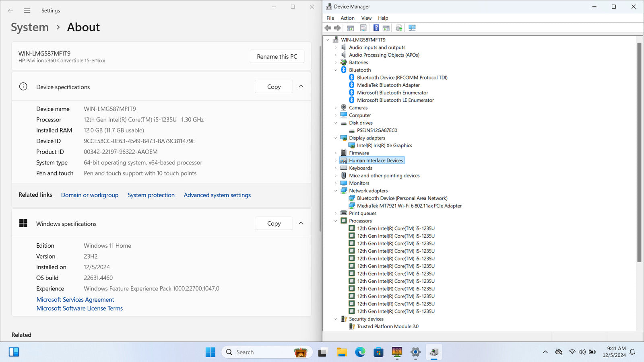Collapse the WIN-LMG587MF1T9 root node
This screenshot has width=644, height=362.
coord(328,40)
